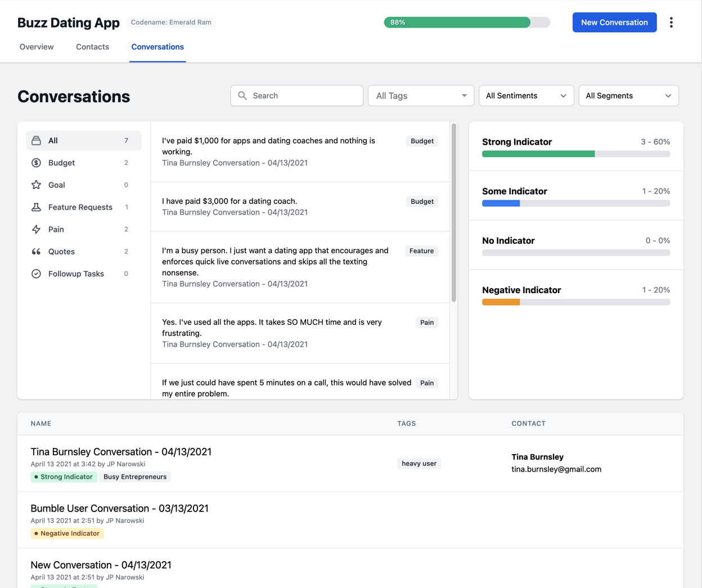Select the All category filter
The image size is (702, 588).
coord(84,141)
